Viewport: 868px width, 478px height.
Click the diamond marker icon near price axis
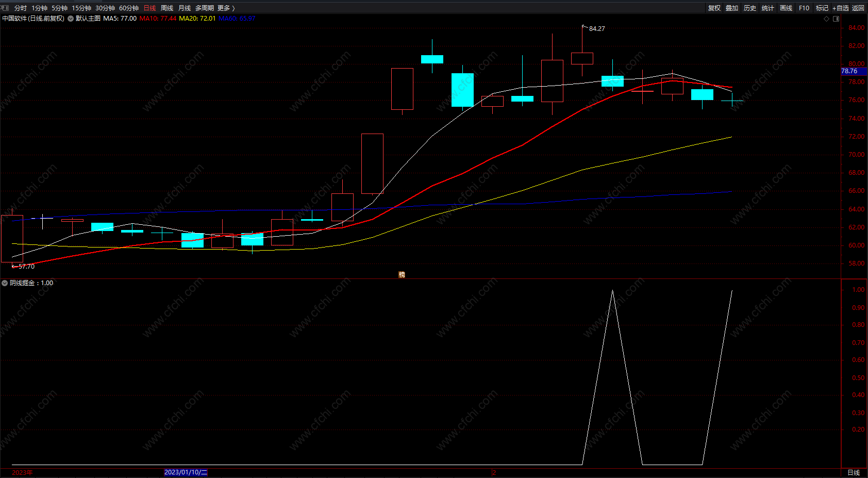click(827, 19)
